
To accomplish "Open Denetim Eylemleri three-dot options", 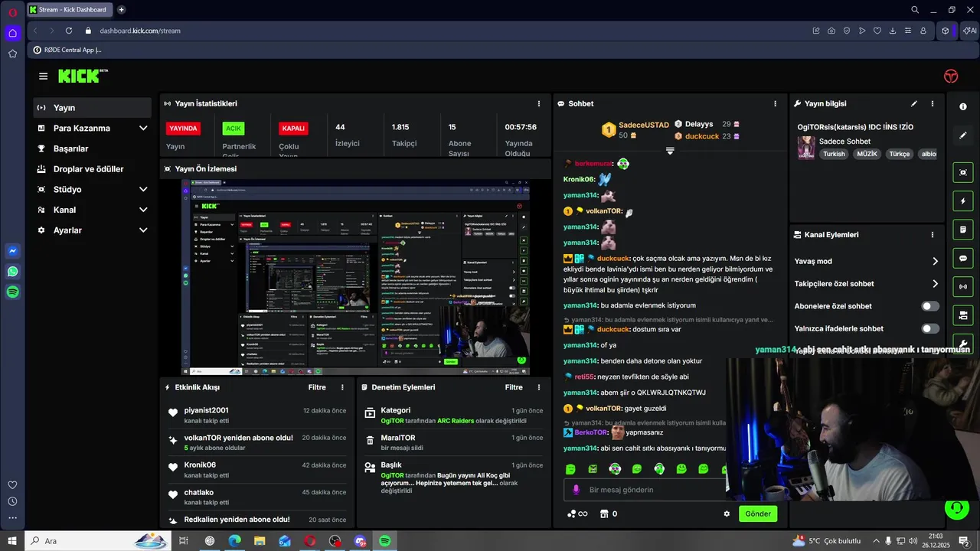I will click(539, 387).
